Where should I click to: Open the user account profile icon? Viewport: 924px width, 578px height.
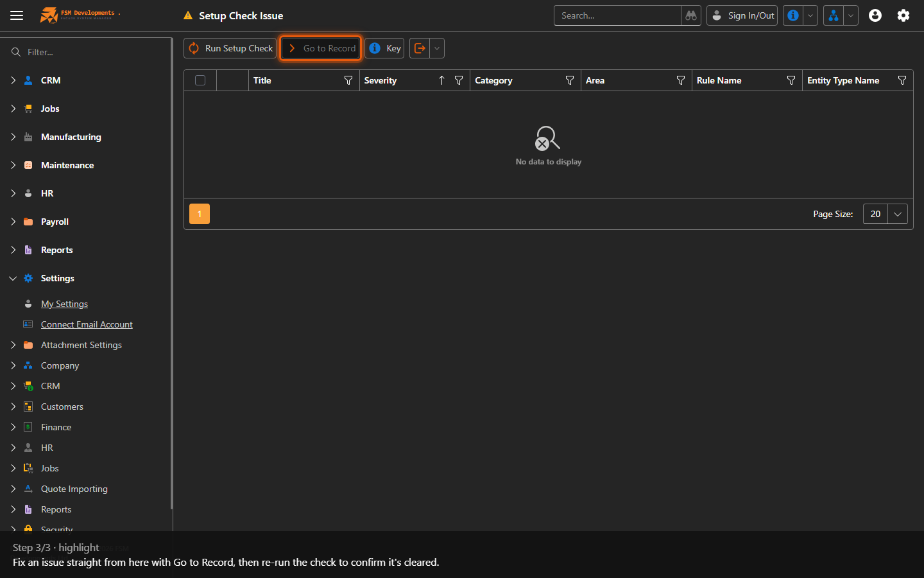click(875, 15)
